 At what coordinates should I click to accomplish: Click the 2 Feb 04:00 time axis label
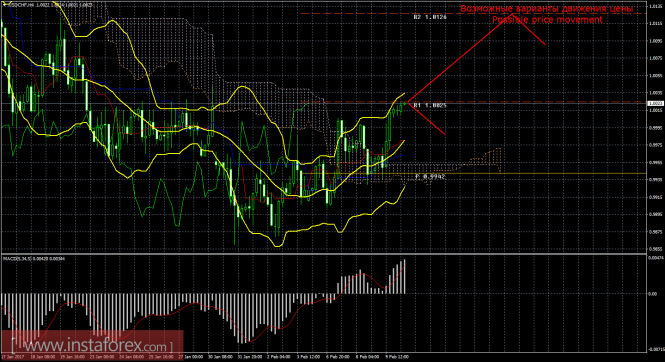(279, 357)
